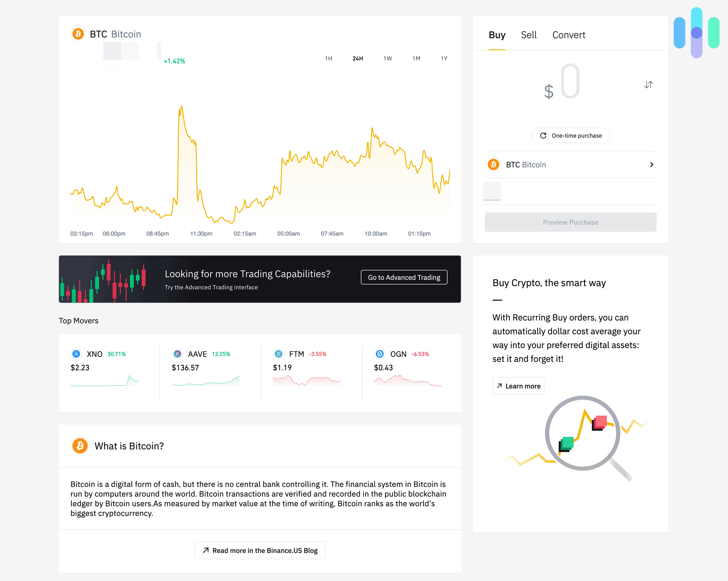Expand the BTC Bitcoin asset selector
Image resolution: width=728 pixels, height=581 pixels.
(570, 165)
